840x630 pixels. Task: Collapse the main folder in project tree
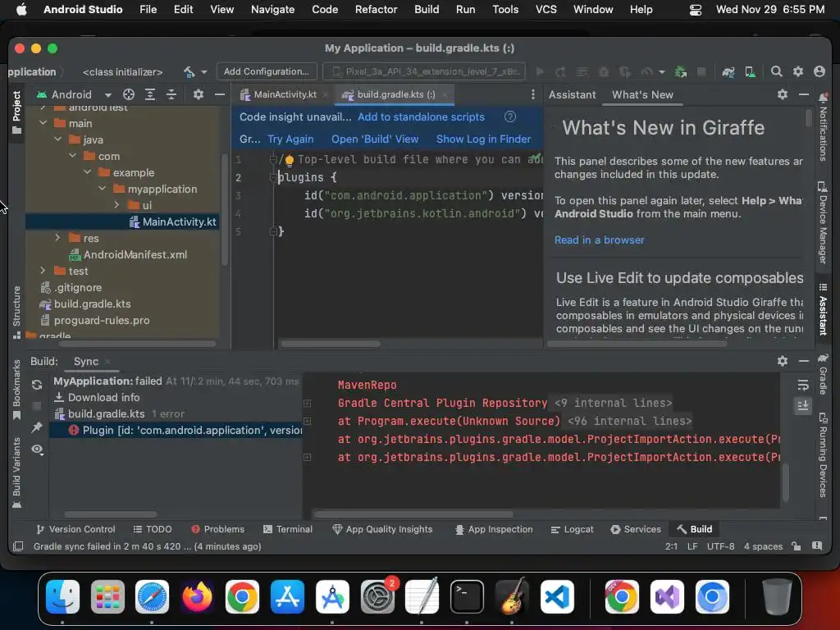43,123
